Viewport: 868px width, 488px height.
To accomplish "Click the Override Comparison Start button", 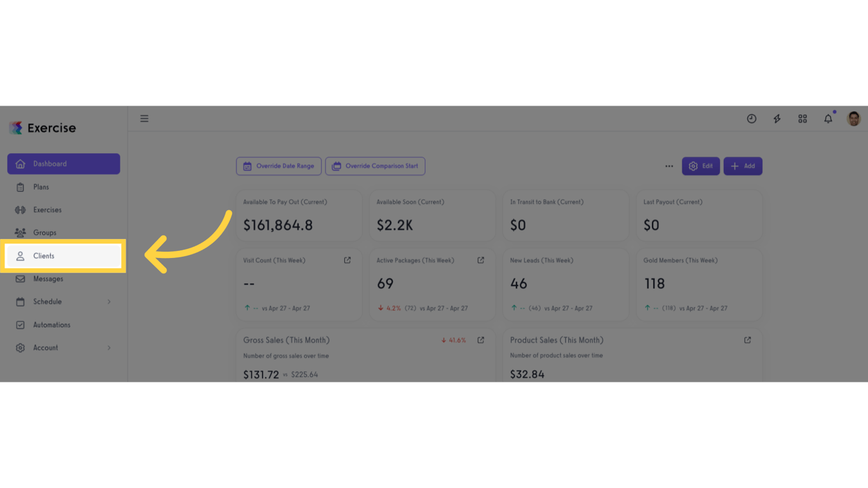I will click(376, 166).
